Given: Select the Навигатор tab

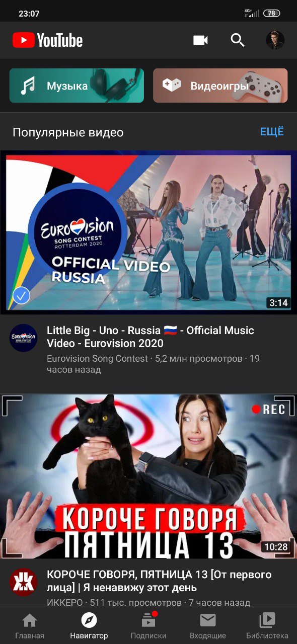Looking at the screenshot, I should (89, 626).
